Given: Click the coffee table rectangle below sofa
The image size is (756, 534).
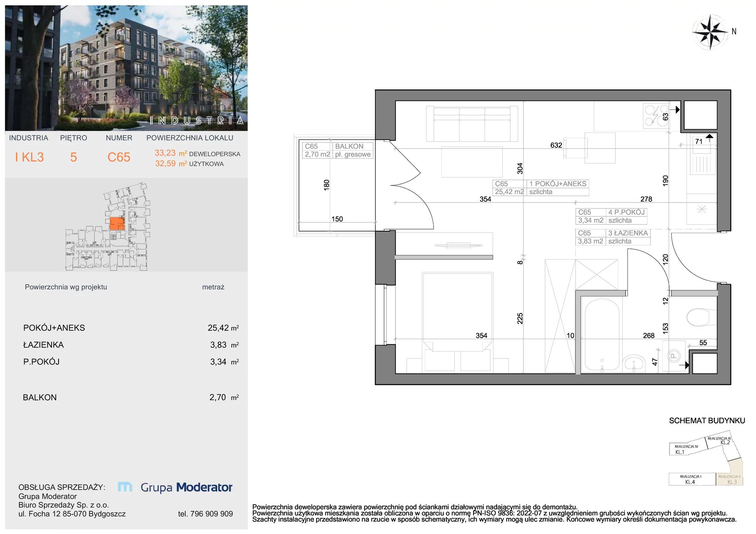Looking at the screenshot, I should [472, 162].
